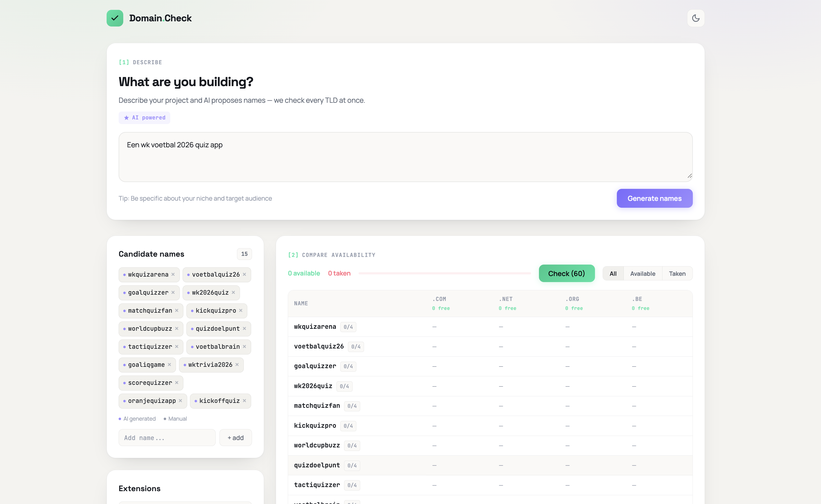Image resolution: width=821 pixels, height=504 pixels.
Task: Click the AI generated legend label
Action: pyautogui.click(x=139, y=419)
